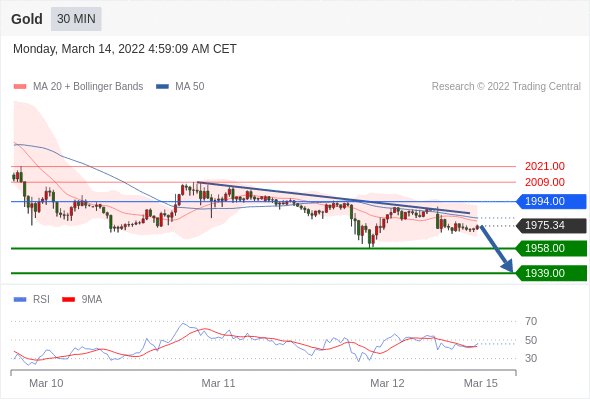The width and height of the screenshot is (590, 400).
Task: Click the 30 MIN timeframe button
Action: coord(76,19)
